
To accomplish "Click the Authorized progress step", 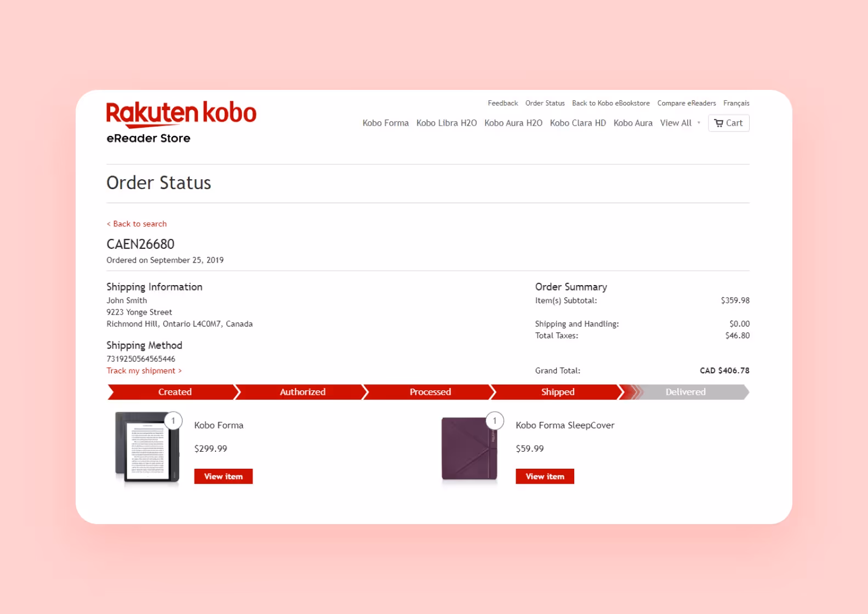I will 302,392.
